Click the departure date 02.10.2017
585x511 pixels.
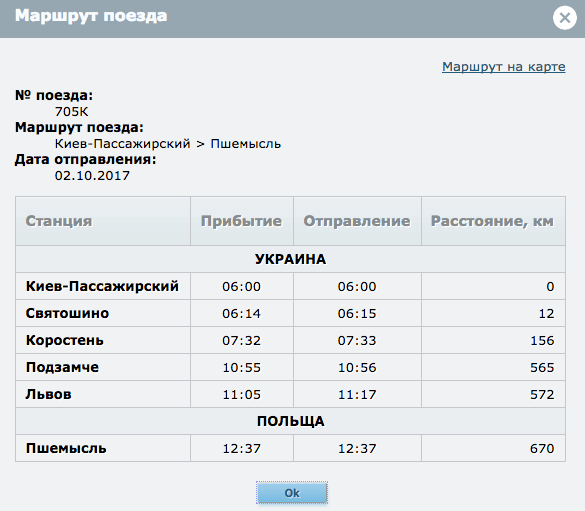[92, 175]
